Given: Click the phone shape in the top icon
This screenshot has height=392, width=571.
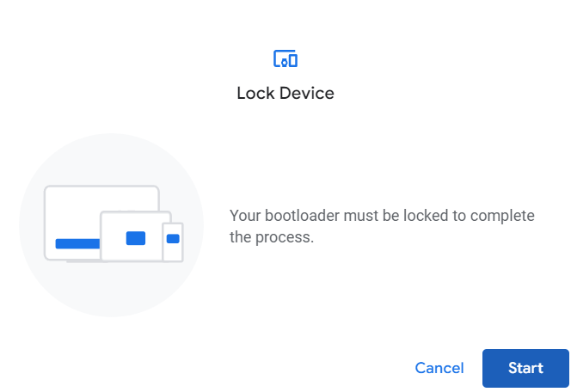Looking at the screenshot, I should (292, 60).
